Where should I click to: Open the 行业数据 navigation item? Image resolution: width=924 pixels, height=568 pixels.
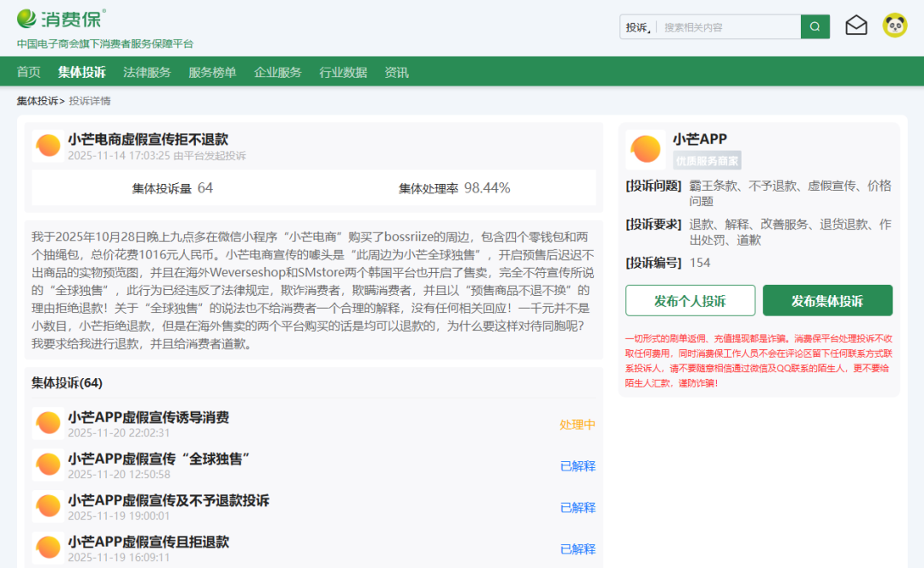pos(343,73)
